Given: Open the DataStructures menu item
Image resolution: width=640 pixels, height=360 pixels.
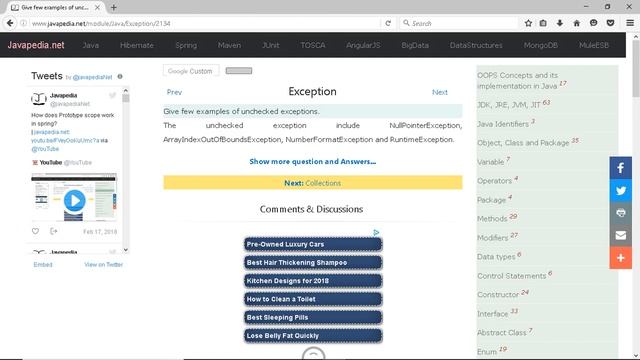Looking at the screenshot, I should point(476,45).
